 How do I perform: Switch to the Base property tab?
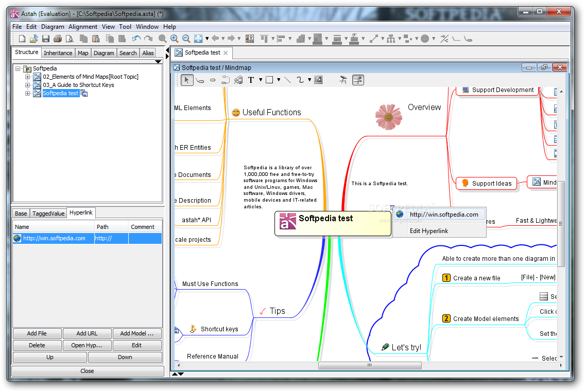pos(21,213)
